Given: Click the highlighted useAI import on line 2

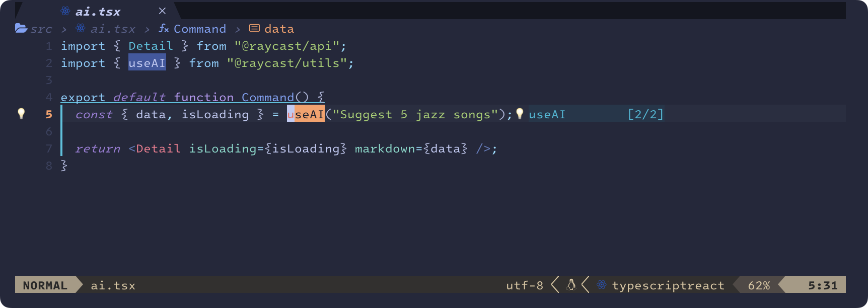Looking at the screenshot, I should 147,63.
